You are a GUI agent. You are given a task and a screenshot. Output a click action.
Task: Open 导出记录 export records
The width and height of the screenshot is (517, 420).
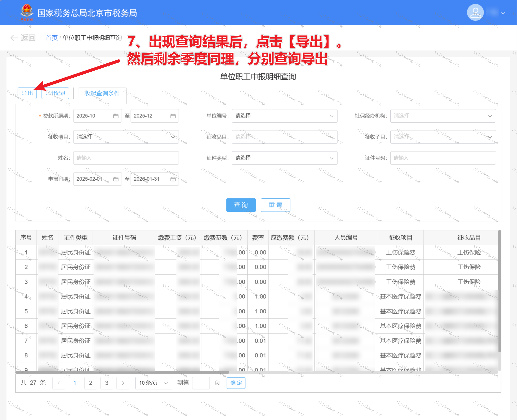(55, 93)
